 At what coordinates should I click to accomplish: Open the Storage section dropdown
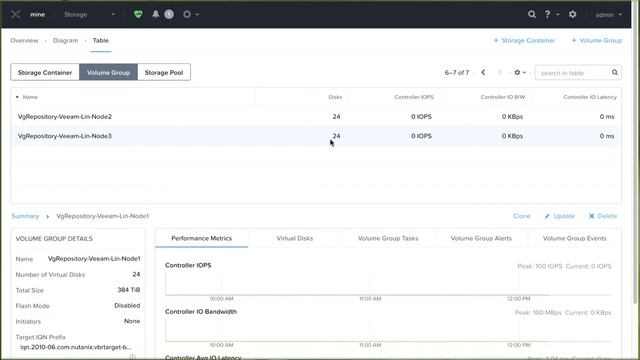(89, 14)
